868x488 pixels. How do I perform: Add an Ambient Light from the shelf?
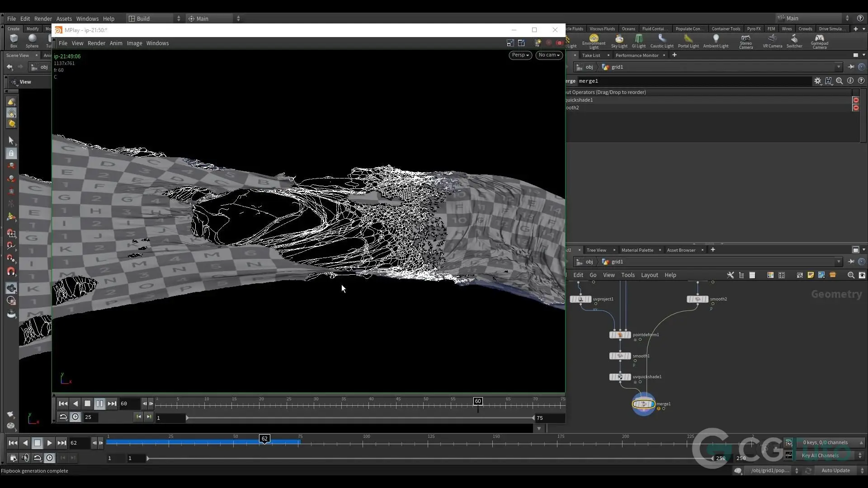[716, 41]
